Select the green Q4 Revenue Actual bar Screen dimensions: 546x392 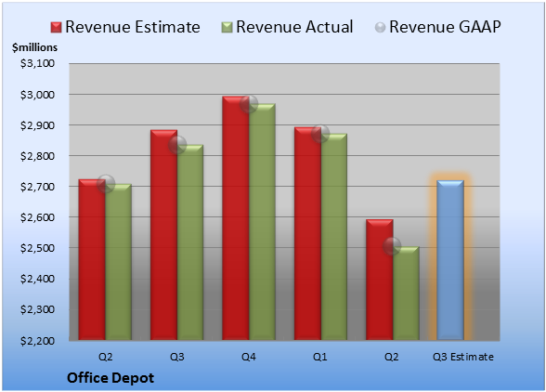tap(262, 222)
